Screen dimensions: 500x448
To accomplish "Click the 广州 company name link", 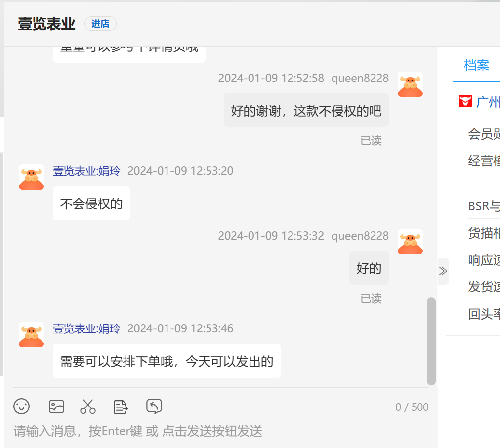I will pos(488,102).
